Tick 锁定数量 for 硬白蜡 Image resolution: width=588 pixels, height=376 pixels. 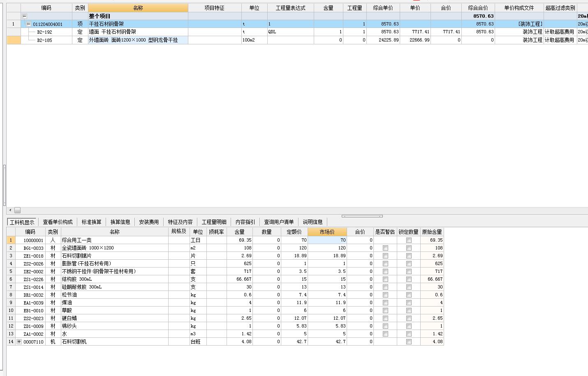pos(409,318)
